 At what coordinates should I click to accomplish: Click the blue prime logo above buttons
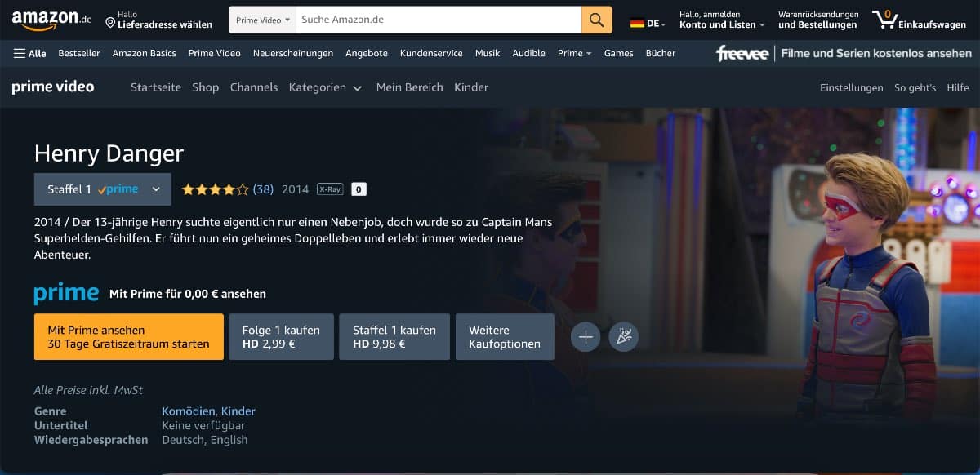click(66, 293)
